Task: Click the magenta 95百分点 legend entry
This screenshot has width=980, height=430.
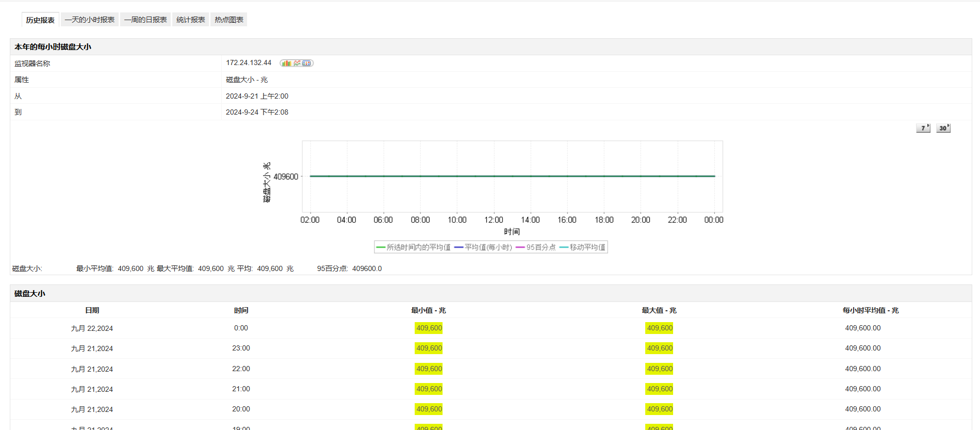Action: tap(536, 247)
